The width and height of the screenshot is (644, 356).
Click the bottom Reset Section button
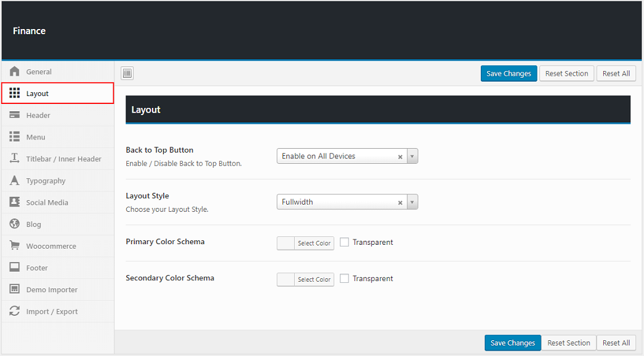click(x=568, y=343)
